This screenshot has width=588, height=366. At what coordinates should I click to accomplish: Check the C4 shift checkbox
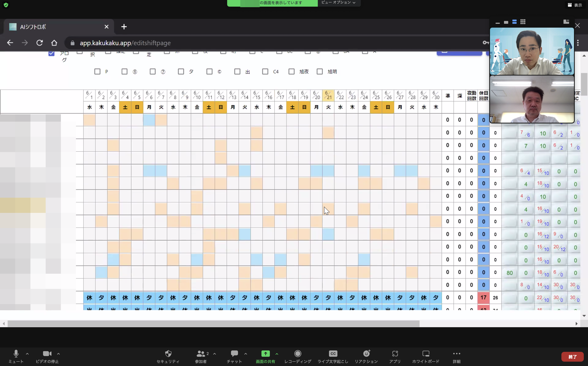tap(265, 71)
